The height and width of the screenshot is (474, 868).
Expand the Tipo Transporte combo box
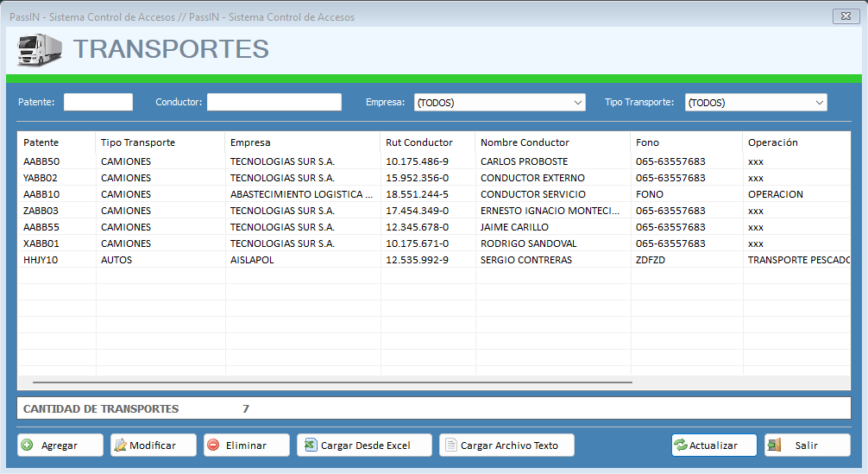(x=819, y=103)
